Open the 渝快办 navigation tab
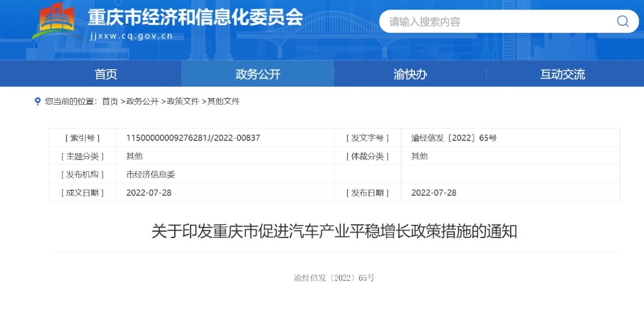 pos(410,74)
